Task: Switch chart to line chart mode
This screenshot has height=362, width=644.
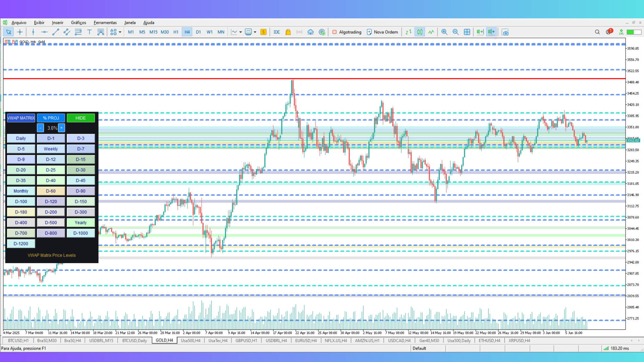Action: (x=431, y=32)
